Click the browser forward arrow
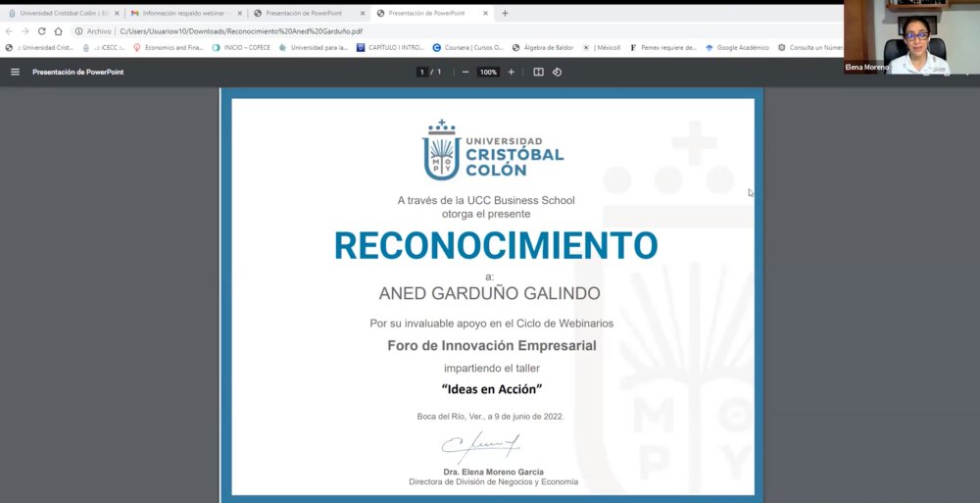 pos(25,31)
